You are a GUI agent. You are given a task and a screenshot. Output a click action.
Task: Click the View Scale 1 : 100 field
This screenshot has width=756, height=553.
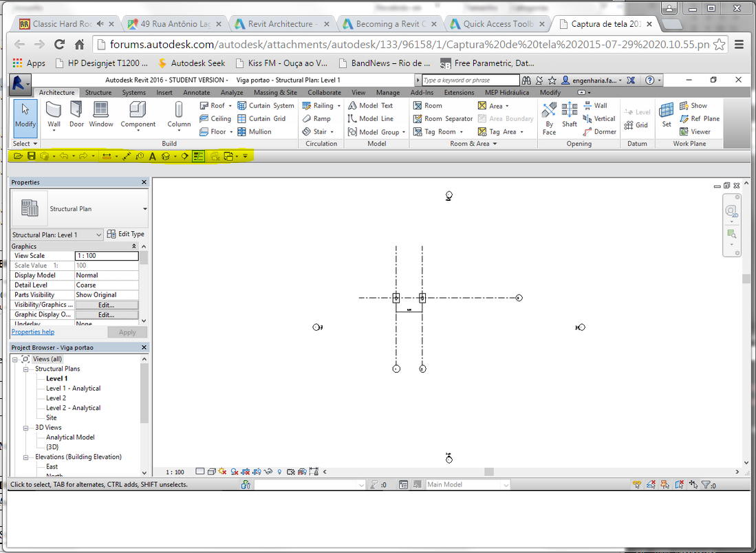click(107, 256)
